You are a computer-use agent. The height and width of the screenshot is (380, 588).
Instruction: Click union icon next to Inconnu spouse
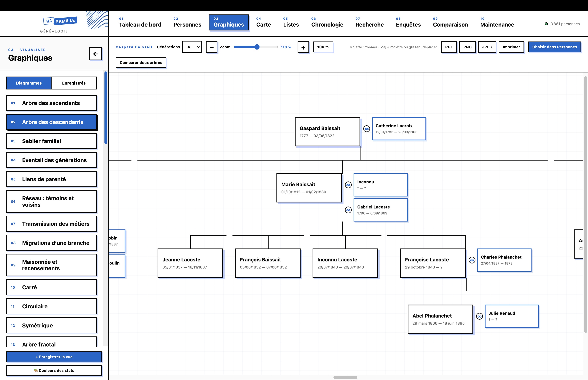tap(348, 185)
